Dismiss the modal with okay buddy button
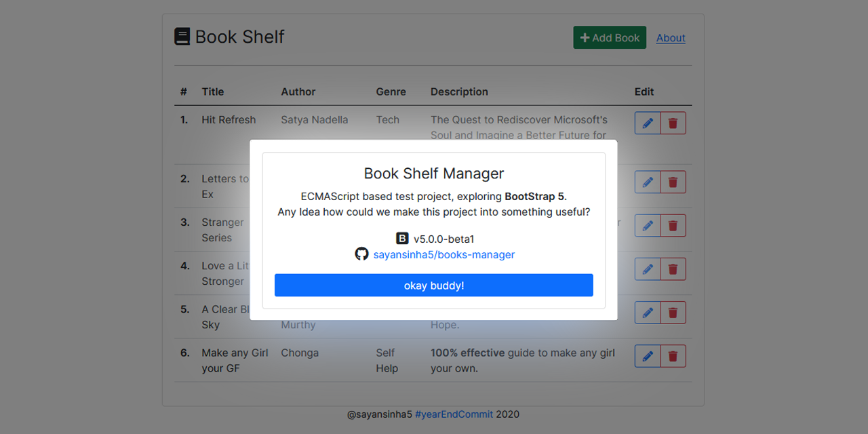The height and width of the screenshot is (434, 868). click(433, 285)
